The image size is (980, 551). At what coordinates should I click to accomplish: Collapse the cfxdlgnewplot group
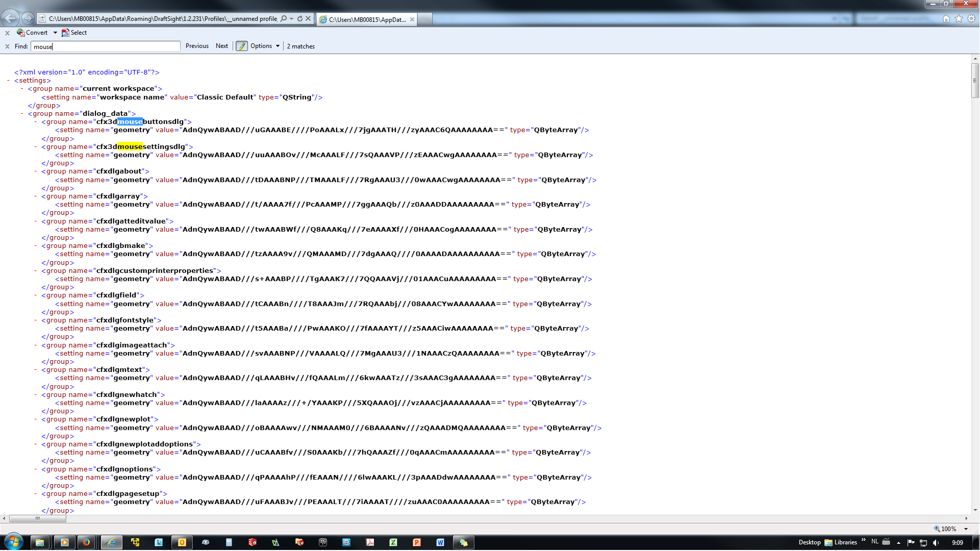(x=36, y=419)
